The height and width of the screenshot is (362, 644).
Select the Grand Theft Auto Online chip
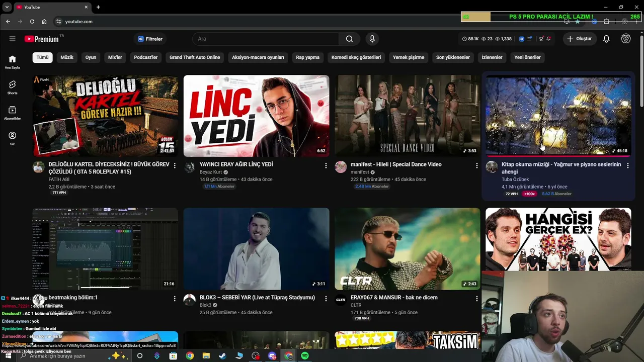pyautogui.click(x=195, y=57)
